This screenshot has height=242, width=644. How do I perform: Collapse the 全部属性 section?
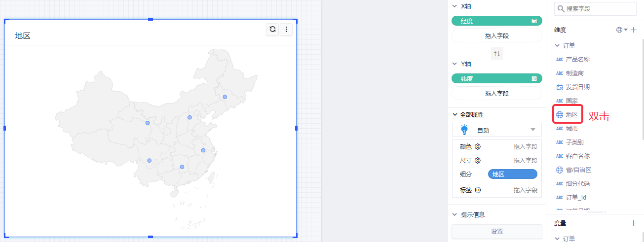(x=455, y=114)
